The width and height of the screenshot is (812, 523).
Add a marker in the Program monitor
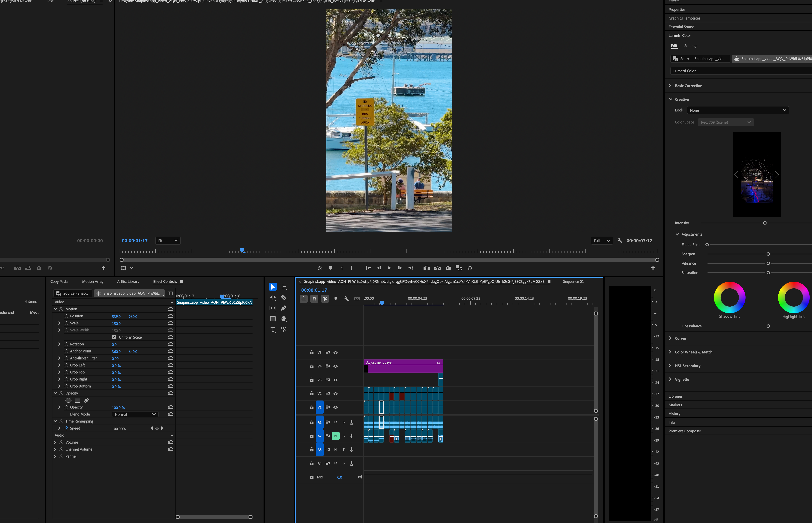point(330,268)
